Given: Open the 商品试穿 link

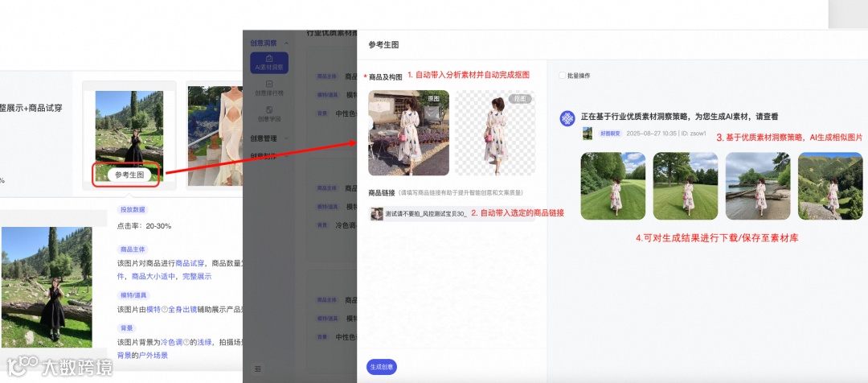Looking at the screenshot, I should [190, 263].
